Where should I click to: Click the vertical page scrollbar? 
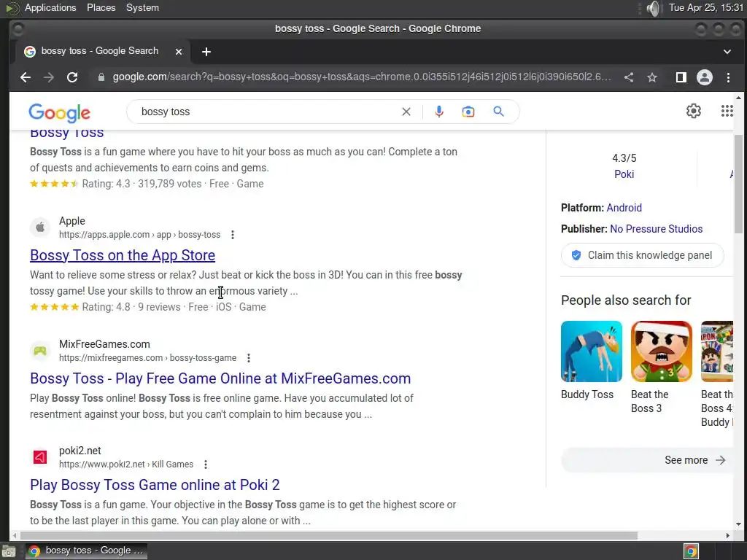coord(738,184)
